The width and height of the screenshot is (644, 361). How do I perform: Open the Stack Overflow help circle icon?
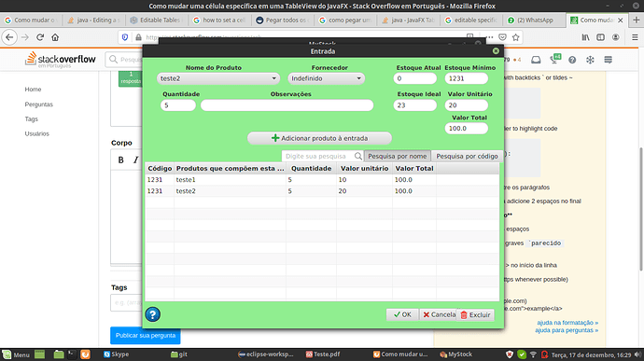point(572,60)
